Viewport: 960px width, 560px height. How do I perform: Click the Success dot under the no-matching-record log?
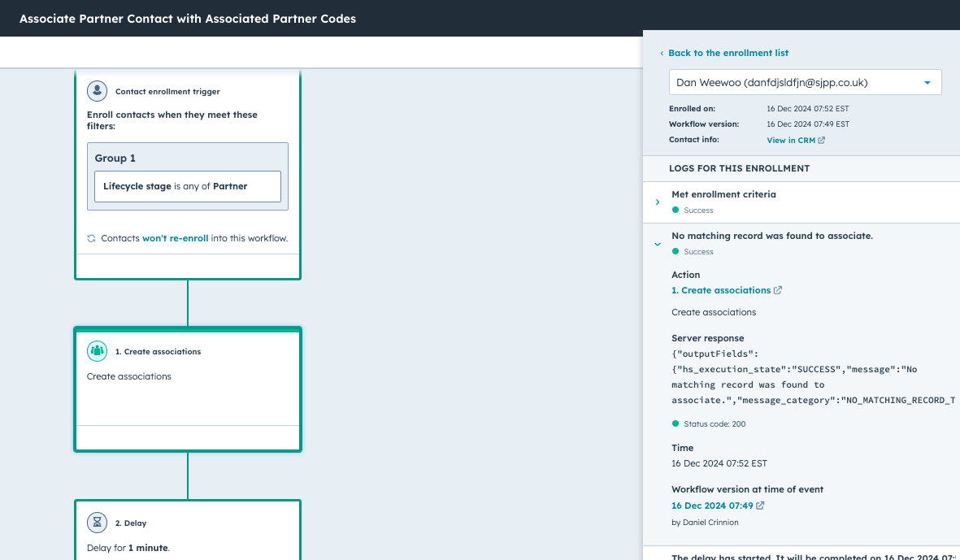pyautogui.click(x=675, y=251)
